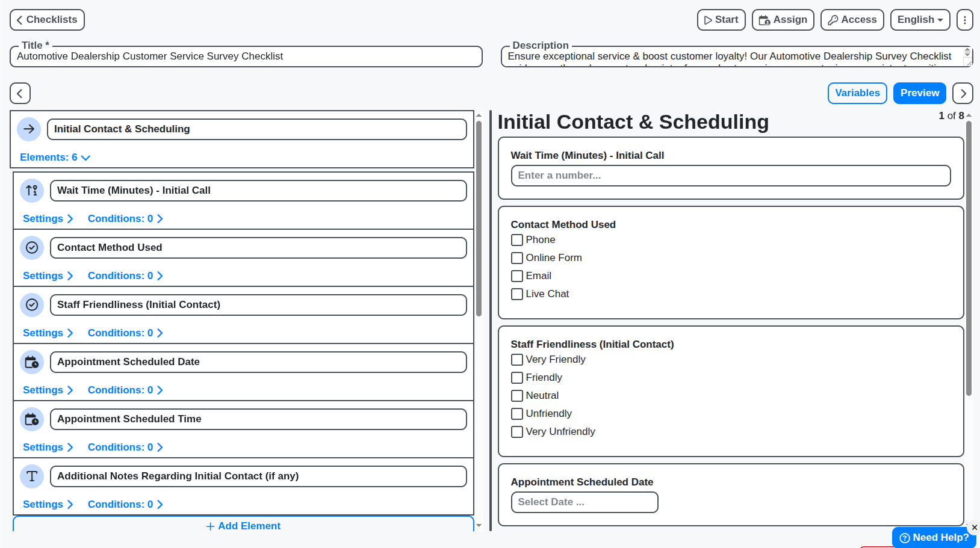Collapse the Elements: 6 list
The height and width of the screenshot is (548, 980).
click(55, 157)
